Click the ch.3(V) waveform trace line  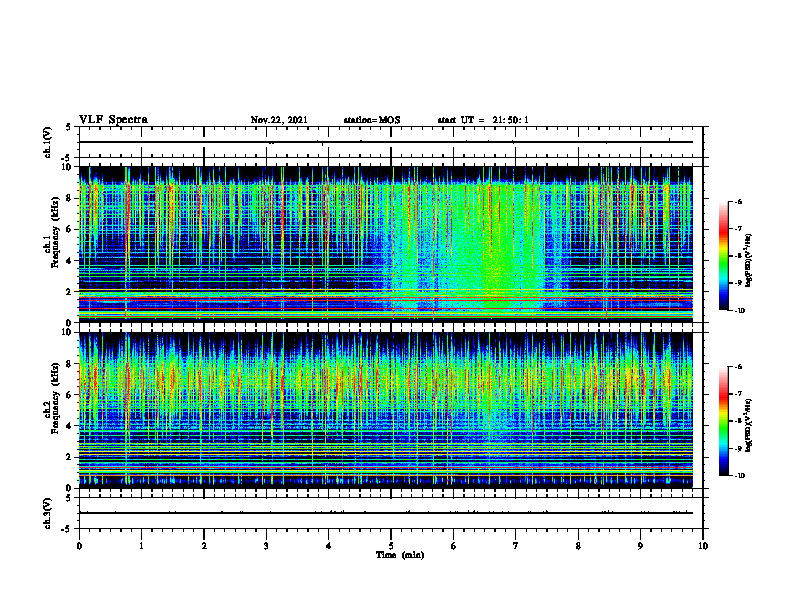[386, 513]
